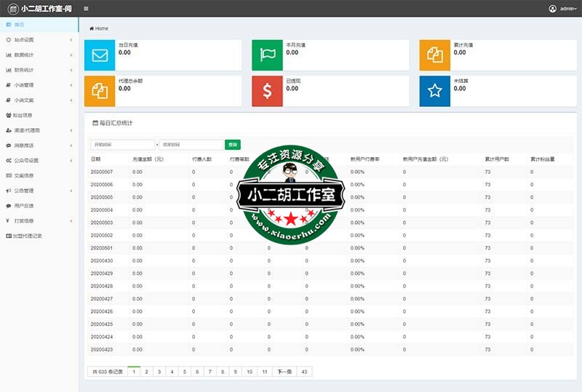Screen dimensions: 582x392
Task: Go to 下一页 in pagination
Action: coord(284,372)
